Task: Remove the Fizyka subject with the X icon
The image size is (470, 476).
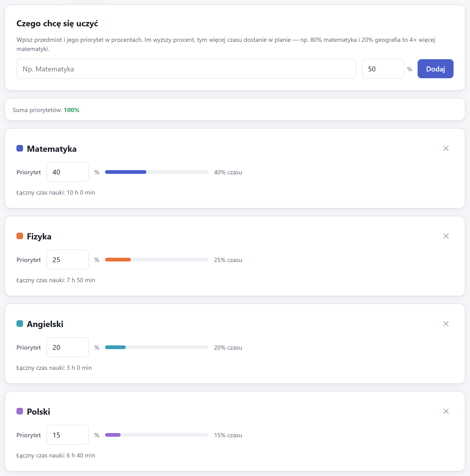Action: 446,236
